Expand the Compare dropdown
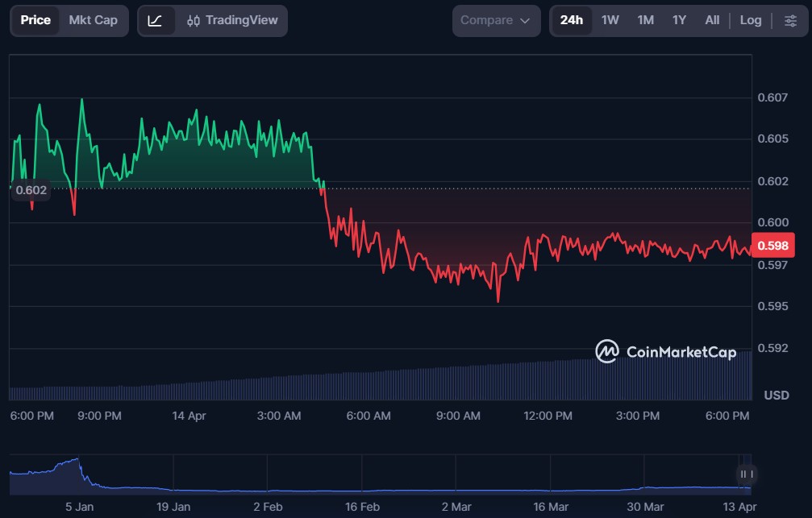The image size is (812, 518). (495, 20)
